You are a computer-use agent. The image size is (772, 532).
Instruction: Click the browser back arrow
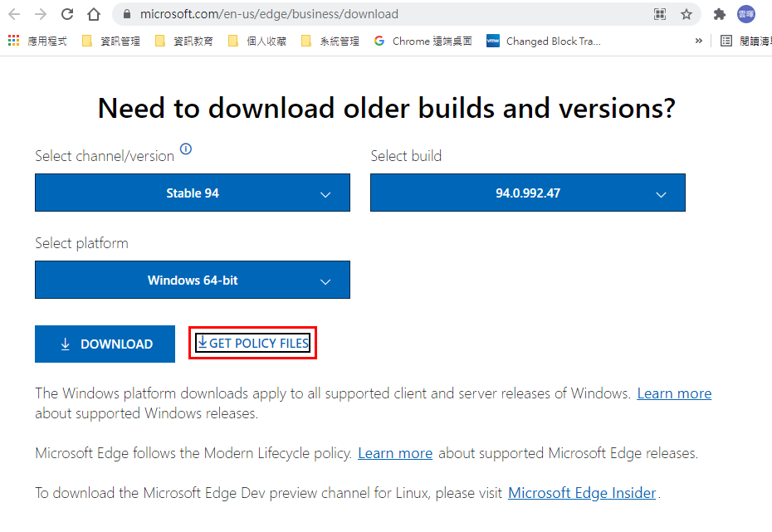point(14,14)
